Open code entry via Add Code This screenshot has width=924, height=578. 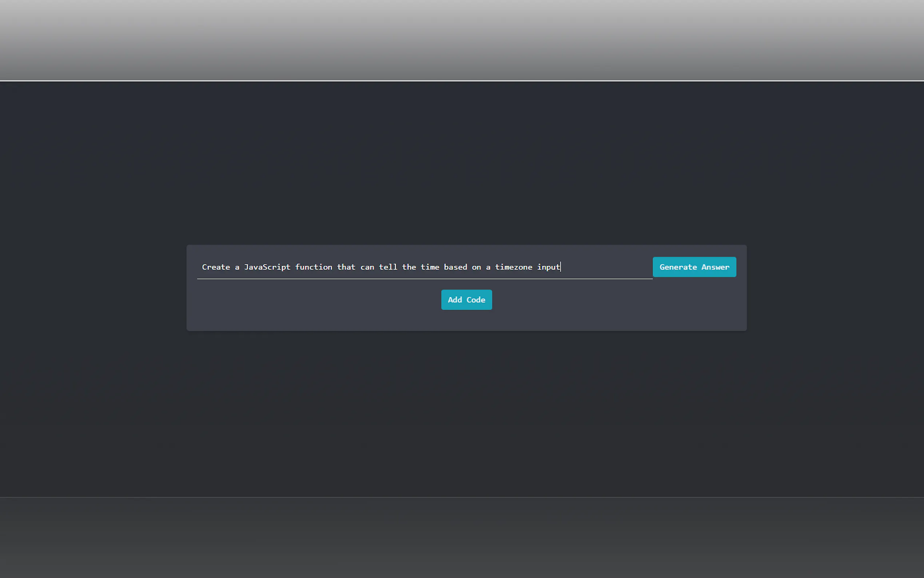[x=466, y=300]
